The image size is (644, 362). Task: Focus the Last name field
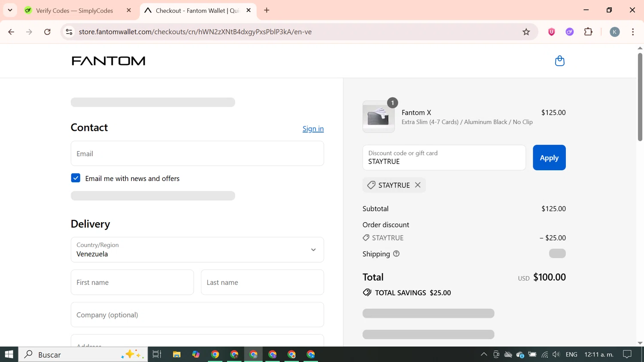pyautogui.click(x=262, y=282)
